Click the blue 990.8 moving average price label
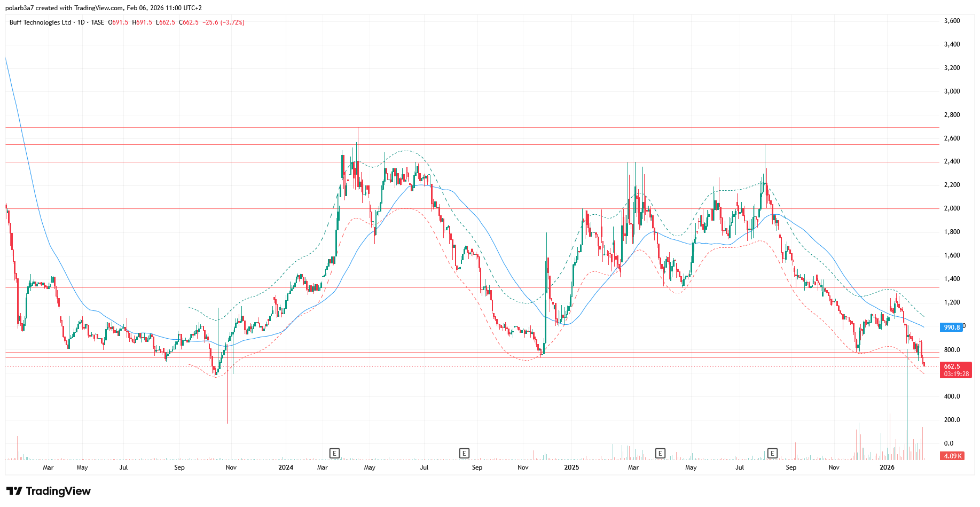Viewport: 980px width, 507px height. (951, 327)
